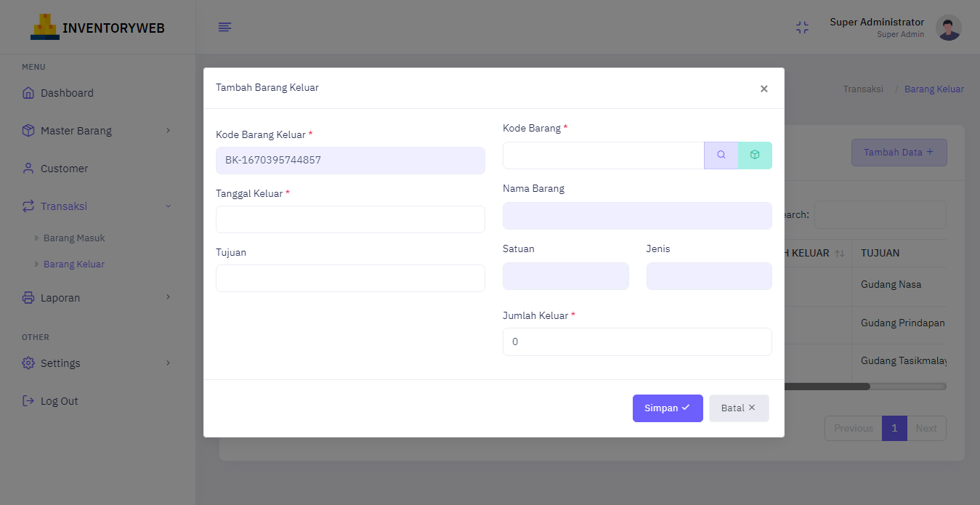980x505 pixels.
Task: Click the Tujuan input field
Action: click(x=350, y=278)
